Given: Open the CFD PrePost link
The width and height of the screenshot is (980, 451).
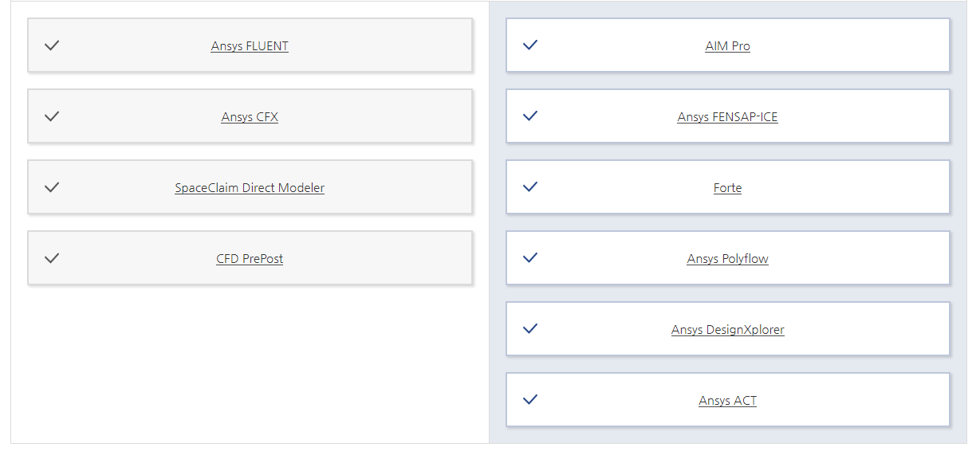Looking at the screenshot, I should click(250, 259).
